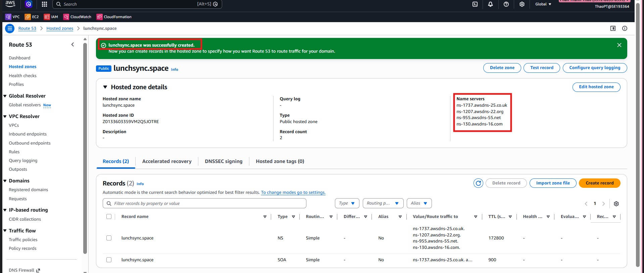644x273 pixels.
Task: Click the Create record button
Action: click(x=599, y=183)
